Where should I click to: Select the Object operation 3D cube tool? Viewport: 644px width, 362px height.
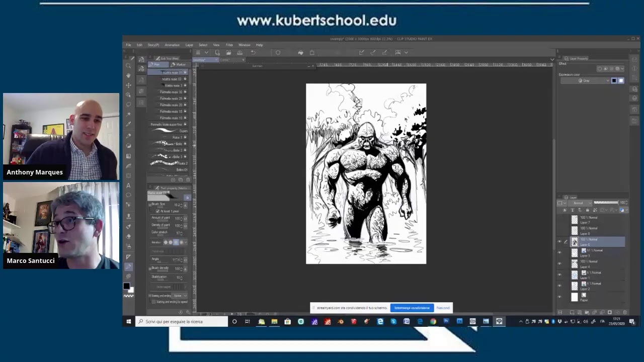128,95
